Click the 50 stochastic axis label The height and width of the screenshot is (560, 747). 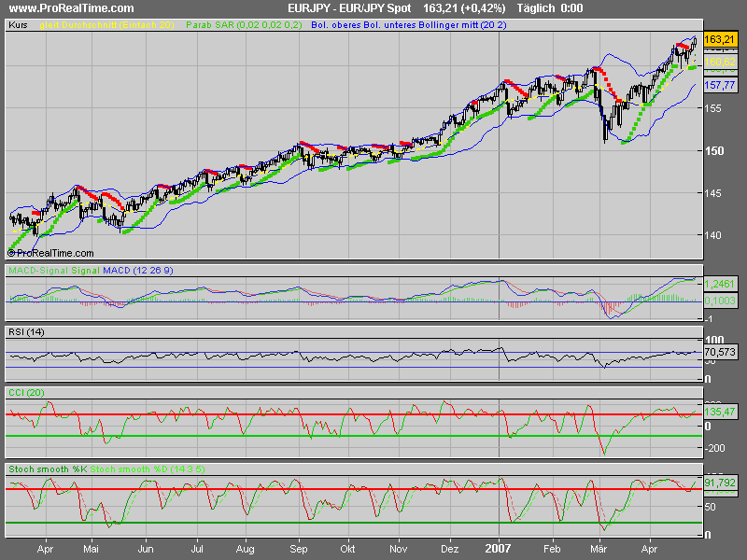(x=710, y=507)
